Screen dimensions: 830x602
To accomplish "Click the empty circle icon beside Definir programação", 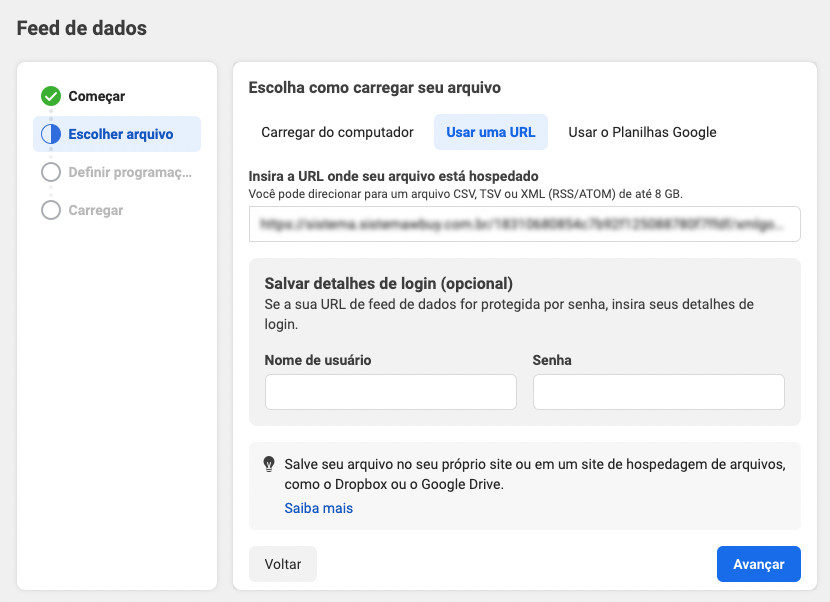I will point(51,172).
